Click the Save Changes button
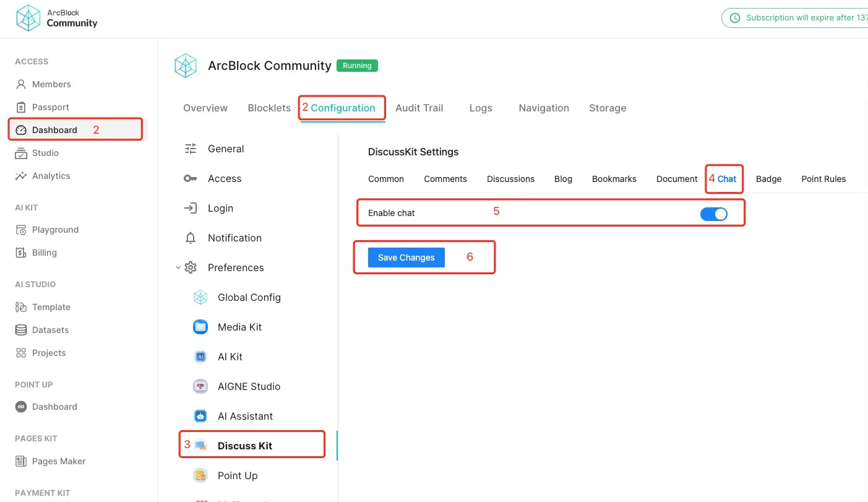The width and height of the screenshot is (868, 502). click(406, 257)
